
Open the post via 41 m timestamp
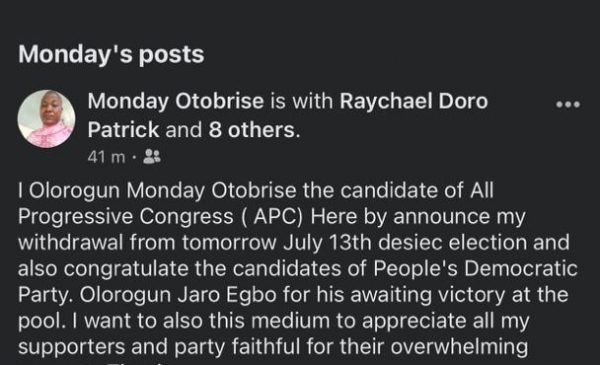[106, 157]
